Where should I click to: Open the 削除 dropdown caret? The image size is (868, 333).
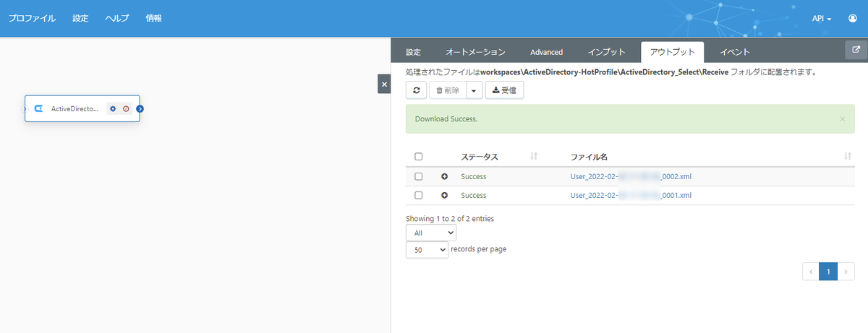coord(474,90)
